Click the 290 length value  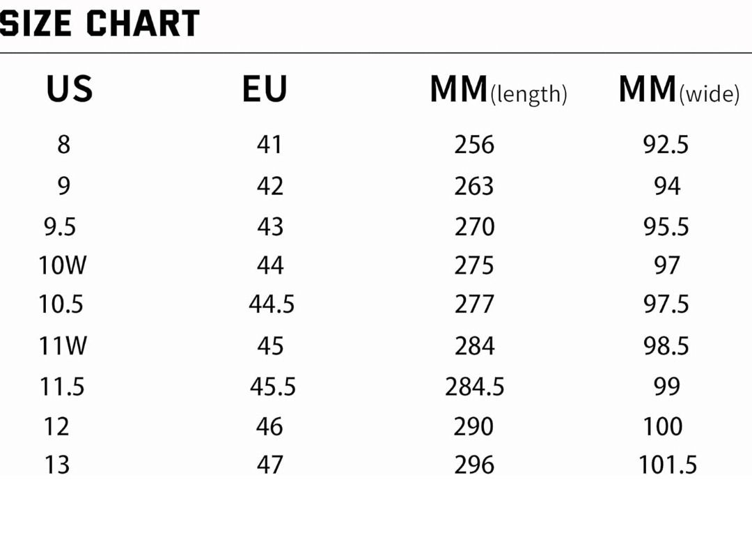[473, 426]
